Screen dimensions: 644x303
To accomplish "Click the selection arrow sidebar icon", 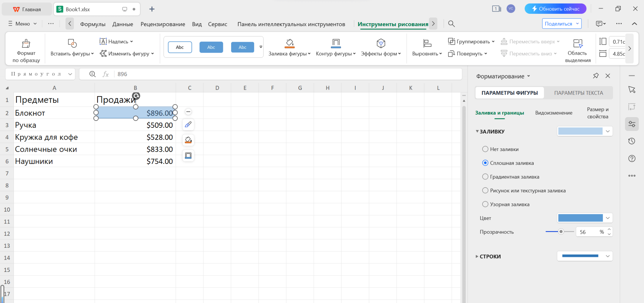I will pyautogui.click(x=632, y=90).
